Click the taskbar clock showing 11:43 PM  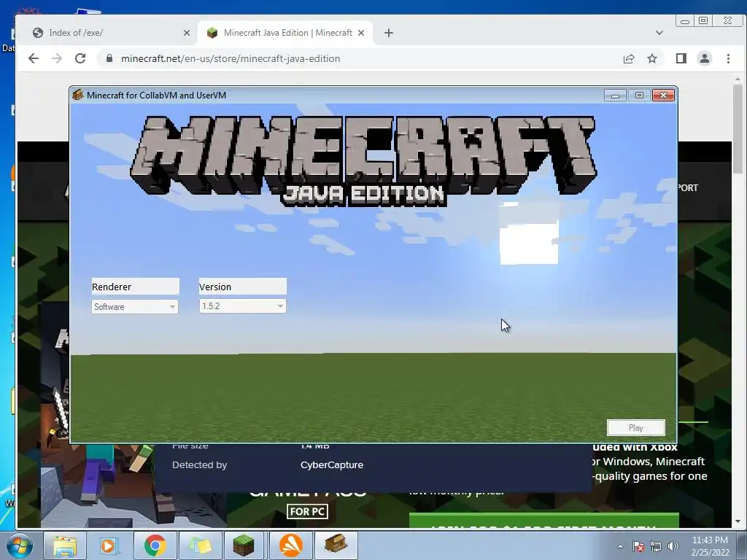click(x=710, y=546)
